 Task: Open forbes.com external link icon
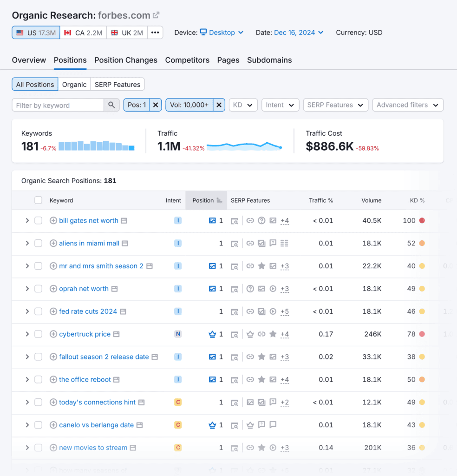(156, 15)
